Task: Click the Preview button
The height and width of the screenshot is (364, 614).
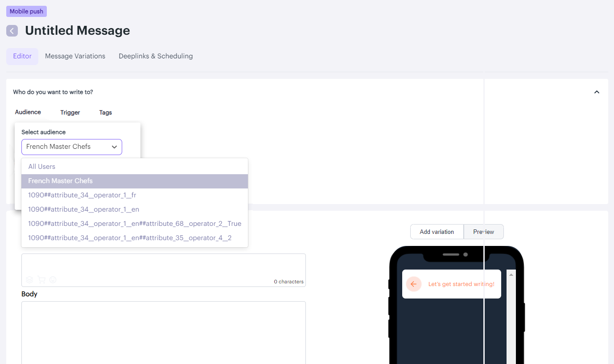Action: tap(484, 232)
